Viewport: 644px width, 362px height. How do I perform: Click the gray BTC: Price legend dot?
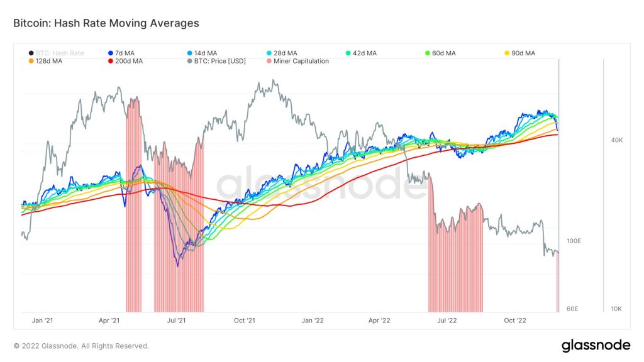[x=190, y=61]
